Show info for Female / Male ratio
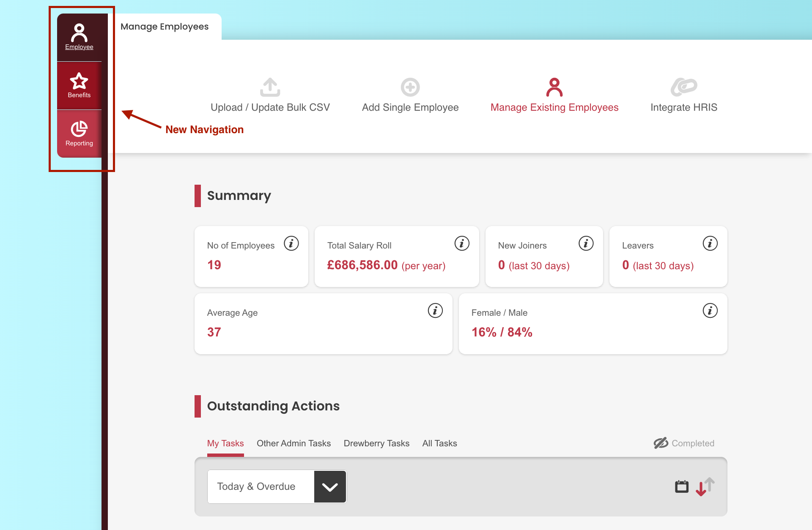This screenshot has width=812, height=530. pos(710,311)
